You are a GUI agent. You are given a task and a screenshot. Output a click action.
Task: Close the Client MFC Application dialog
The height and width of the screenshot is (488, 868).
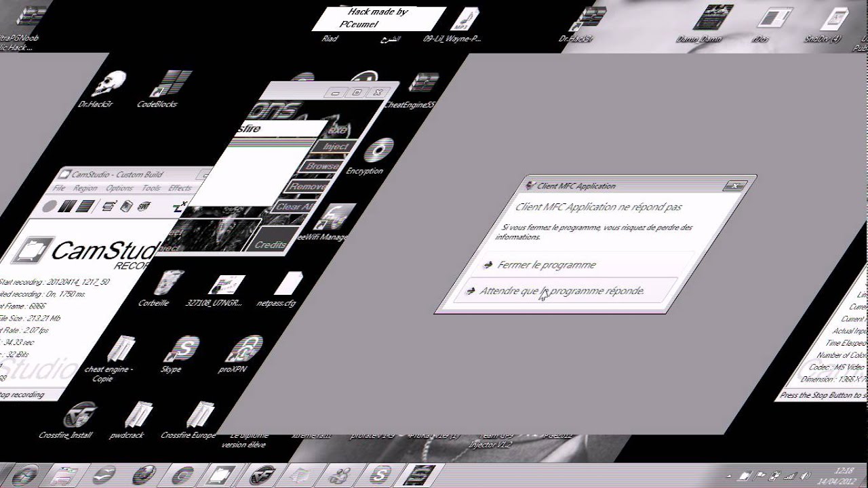[734, 185]
